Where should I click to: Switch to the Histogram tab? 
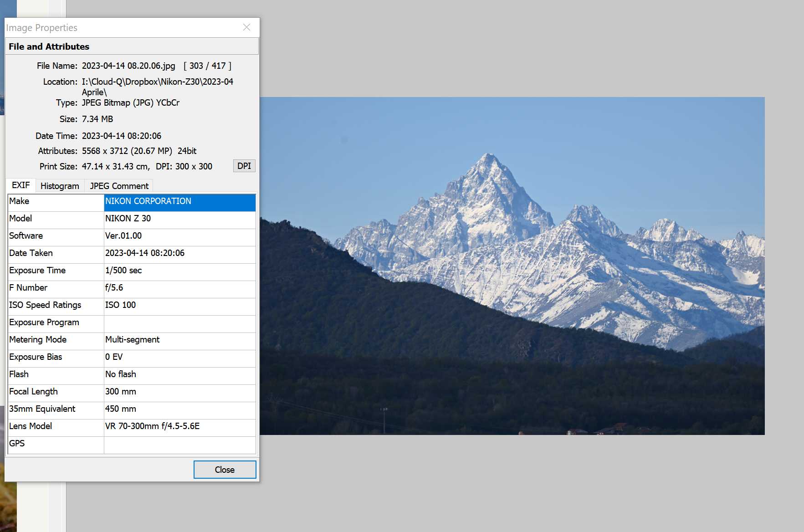click(60, 186)
